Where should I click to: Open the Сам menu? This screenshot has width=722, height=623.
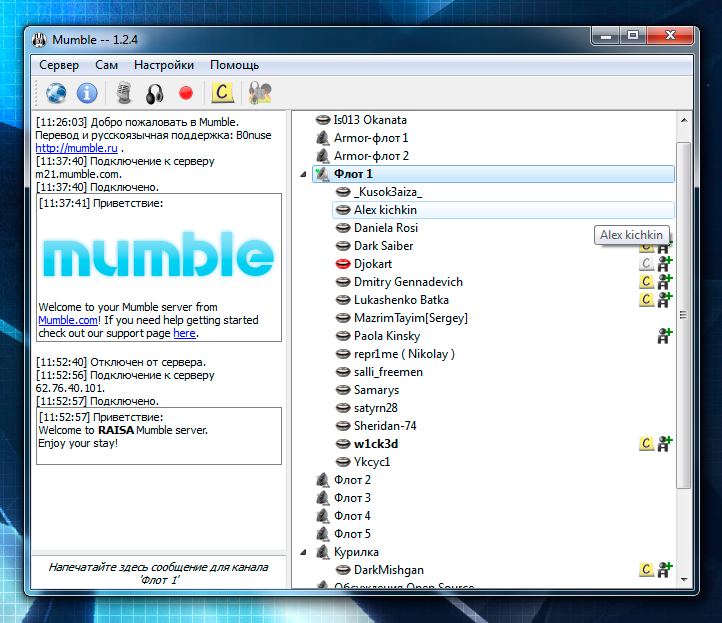click(106, 65)
